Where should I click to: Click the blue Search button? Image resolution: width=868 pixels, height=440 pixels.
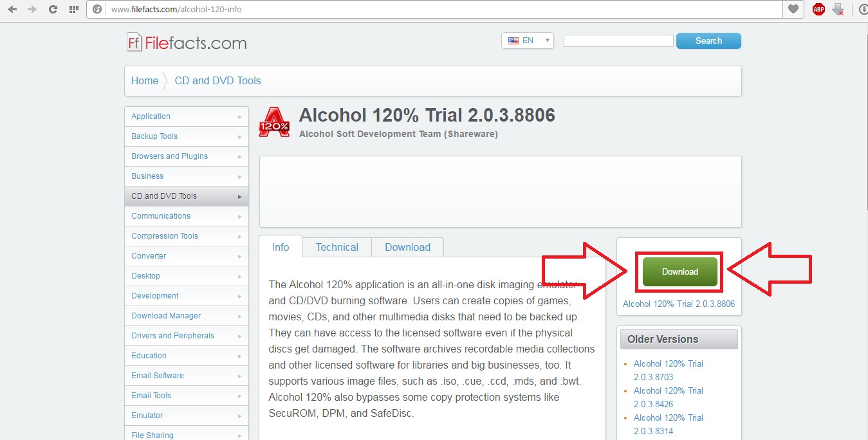[708, 41]
